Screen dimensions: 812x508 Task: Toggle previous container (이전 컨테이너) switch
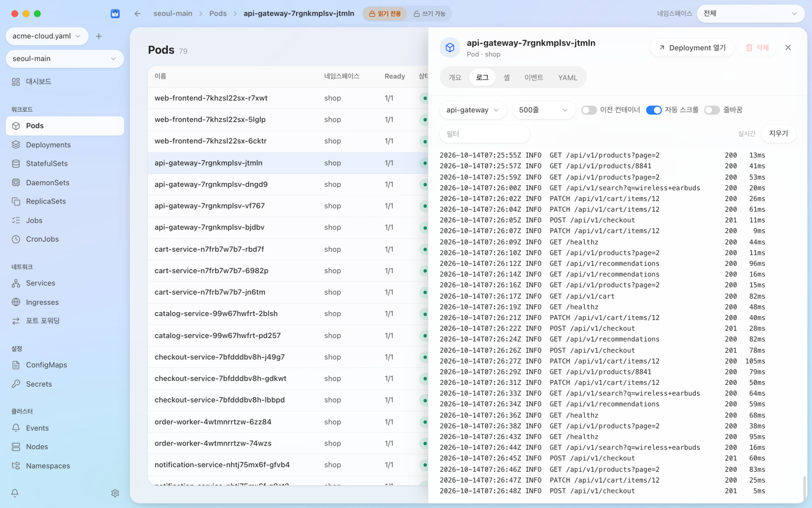tap(589, 110)
